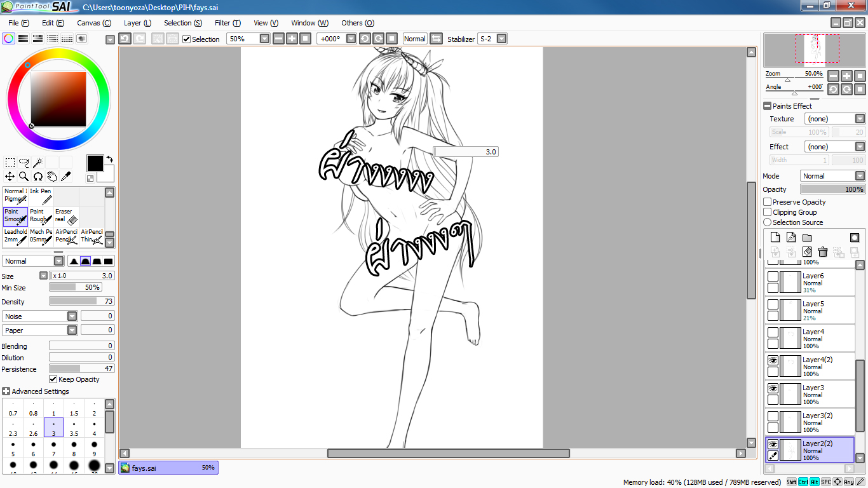Screen dimensions: 868x488
Task: Select brush size 1.5 preset
Action: pyautogui.click(x=74, y=407)
